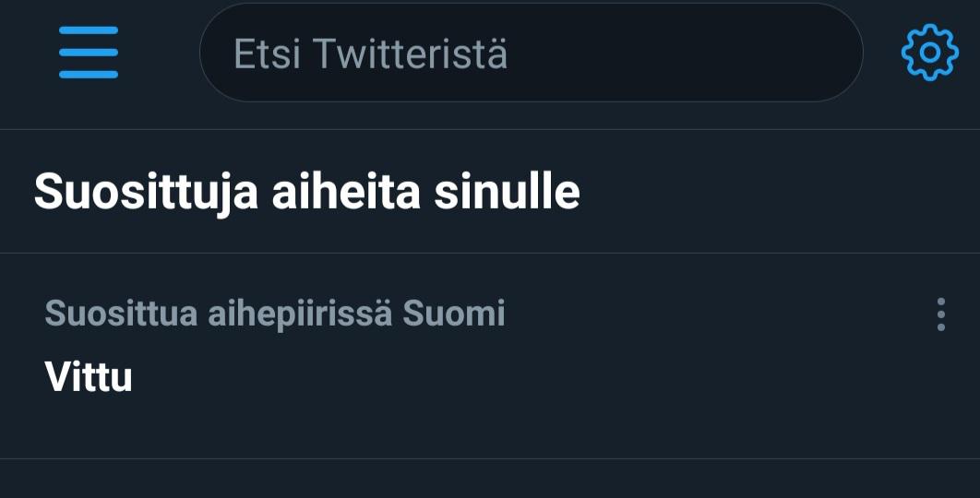Open the main menu beside search bar
This screenshot has width=980, height=498.
click(88, 53)
